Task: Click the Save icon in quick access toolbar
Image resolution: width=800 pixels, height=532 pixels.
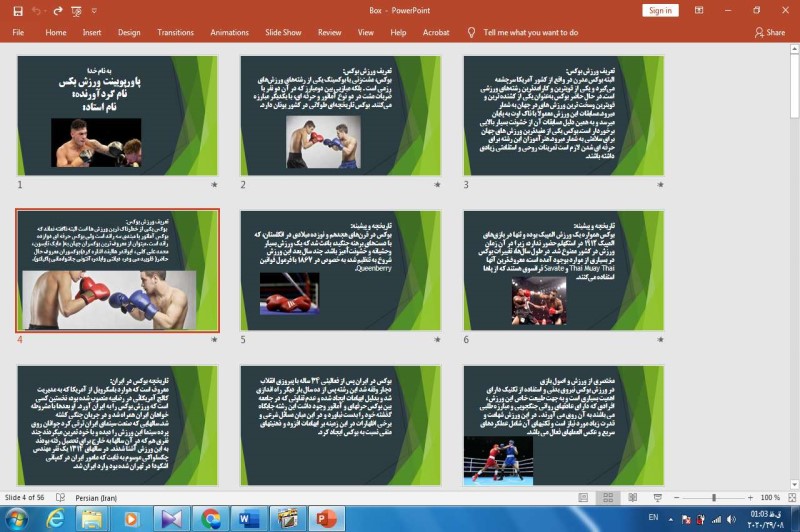Action: click(17, 10)
